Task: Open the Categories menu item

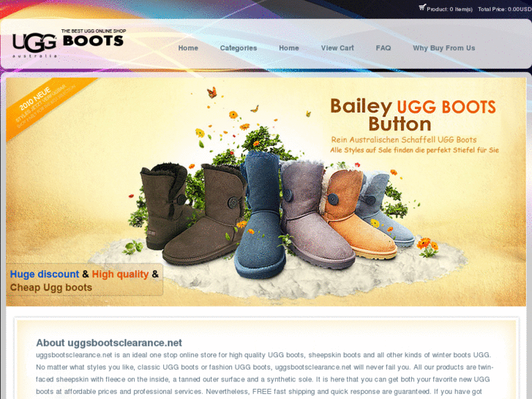Action: click(x=238, y=48)
